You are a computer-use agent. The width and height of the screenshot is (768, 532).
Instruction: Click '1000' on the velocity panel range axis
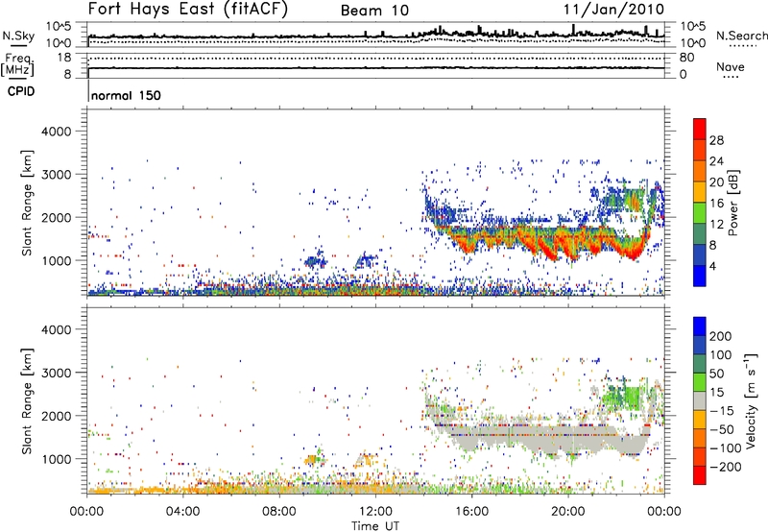(x=56, y=459)
